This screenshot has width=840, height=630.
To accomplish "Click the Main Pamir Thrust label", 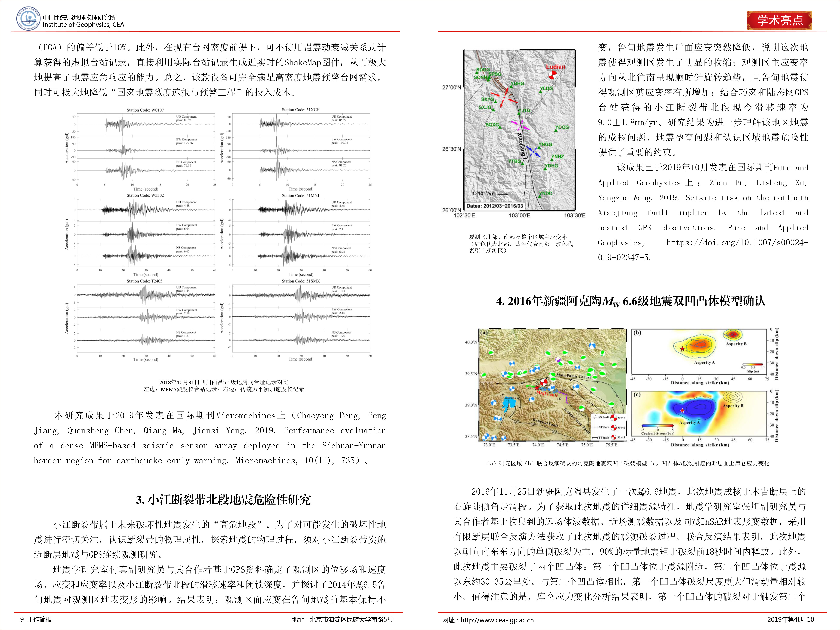I will 573,376.
